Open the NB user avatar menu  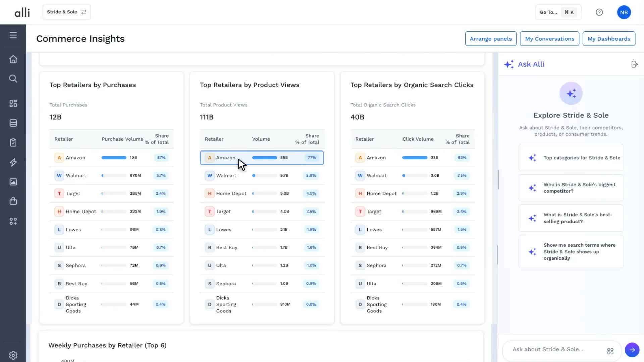[x=624, y=12]
